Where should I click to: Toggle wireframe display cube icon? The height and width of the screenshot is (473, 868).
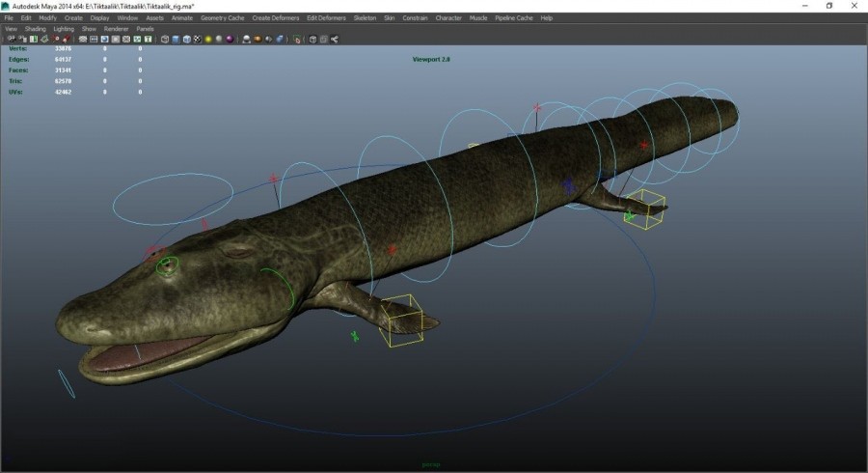(164, 40)
